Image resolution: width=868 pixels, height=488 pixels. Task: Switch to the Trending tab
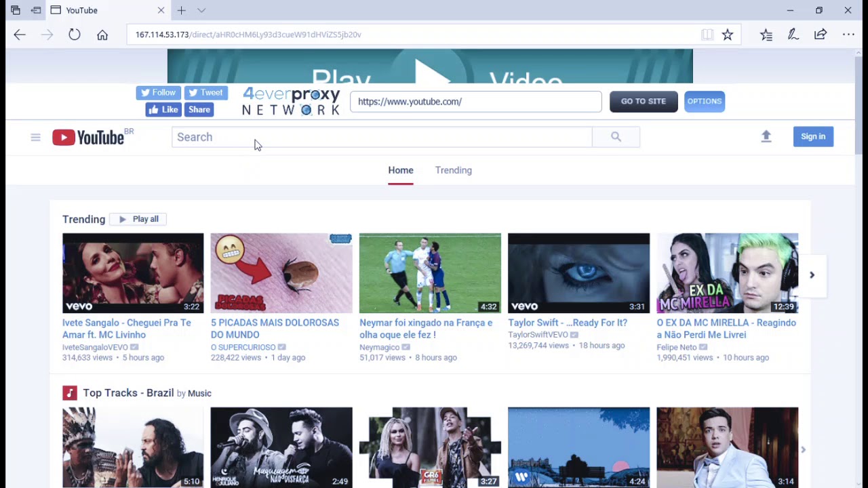point(454,170)
